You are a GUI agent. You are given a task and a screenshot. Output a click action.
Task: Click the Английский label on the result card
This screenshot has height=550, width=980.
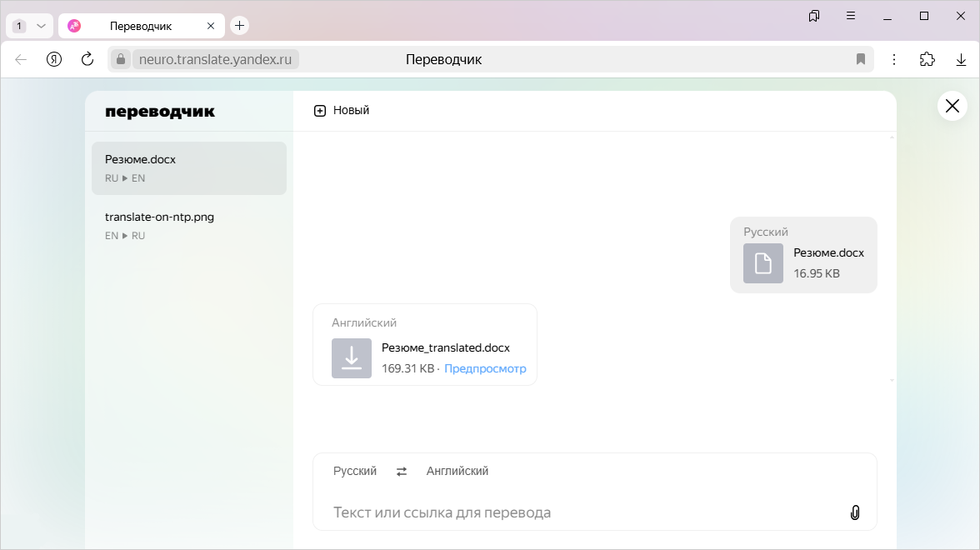363,323
